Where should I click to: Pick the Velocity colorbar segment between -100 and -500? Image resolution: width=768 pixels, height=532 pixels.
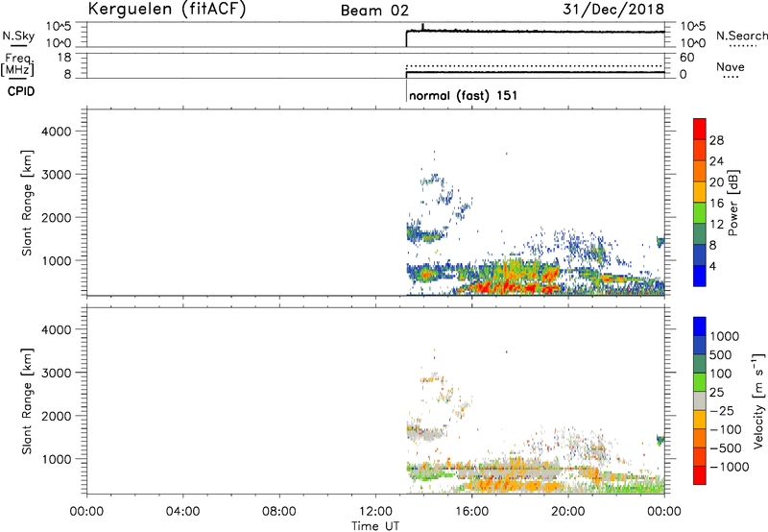pos(700,439)
